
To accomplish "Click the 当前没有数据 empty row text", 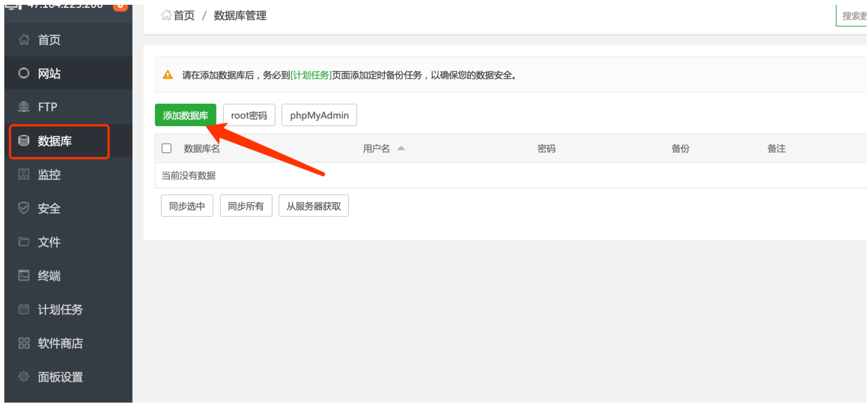I will coord(189,176).
